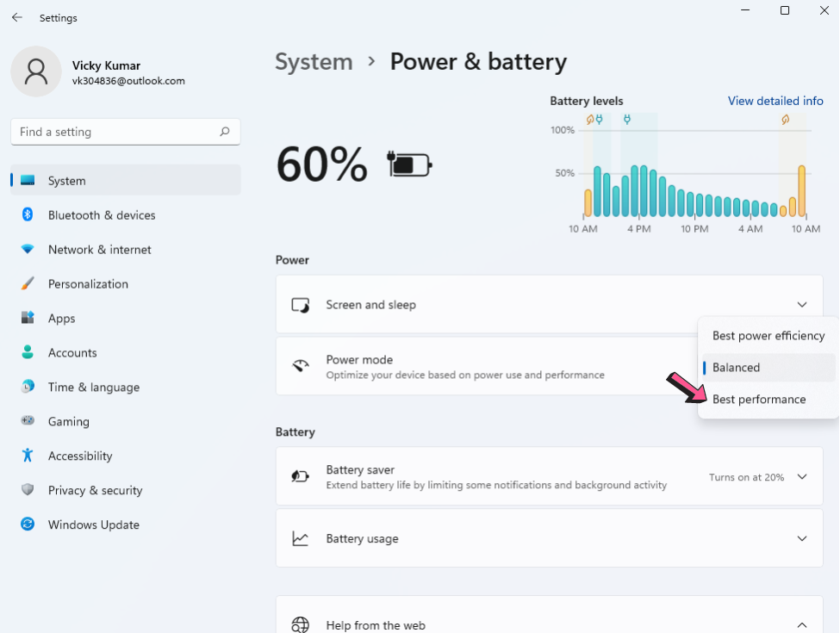Click the user profile avatar picture

36,71
